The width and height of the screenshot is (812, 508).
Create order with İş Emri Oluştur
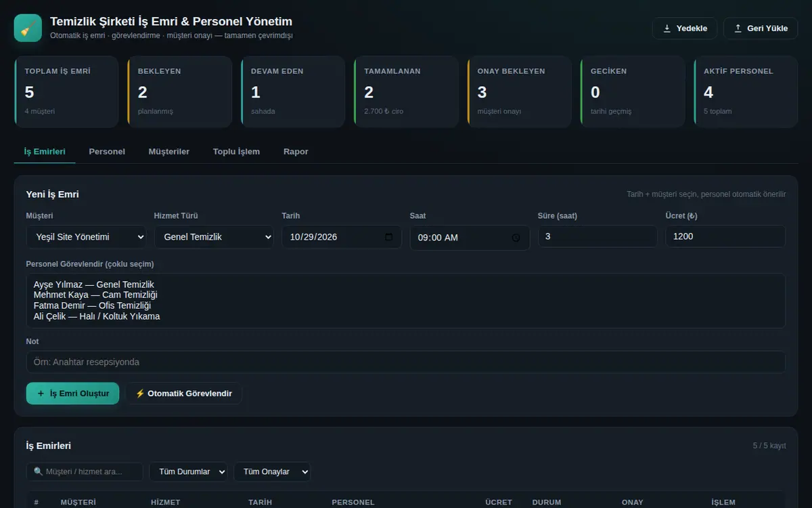click(72, 394)
